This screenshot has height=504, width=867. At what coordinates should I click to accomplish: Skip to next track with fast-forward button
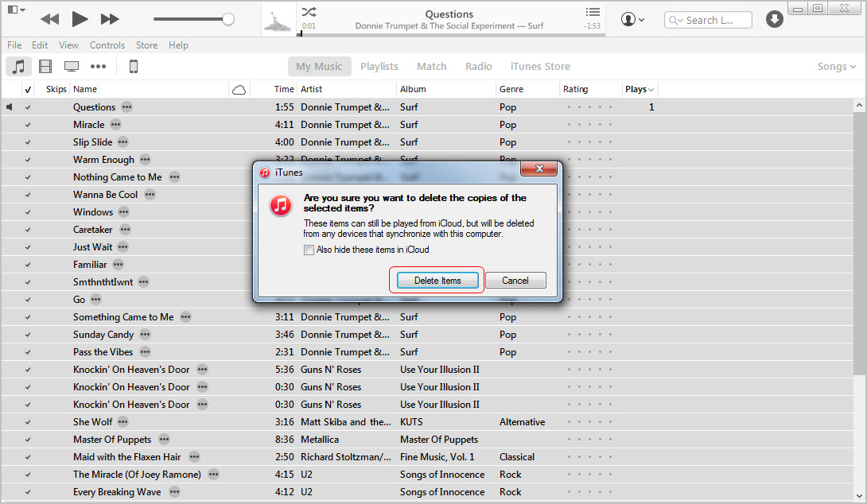coord(110,19)
